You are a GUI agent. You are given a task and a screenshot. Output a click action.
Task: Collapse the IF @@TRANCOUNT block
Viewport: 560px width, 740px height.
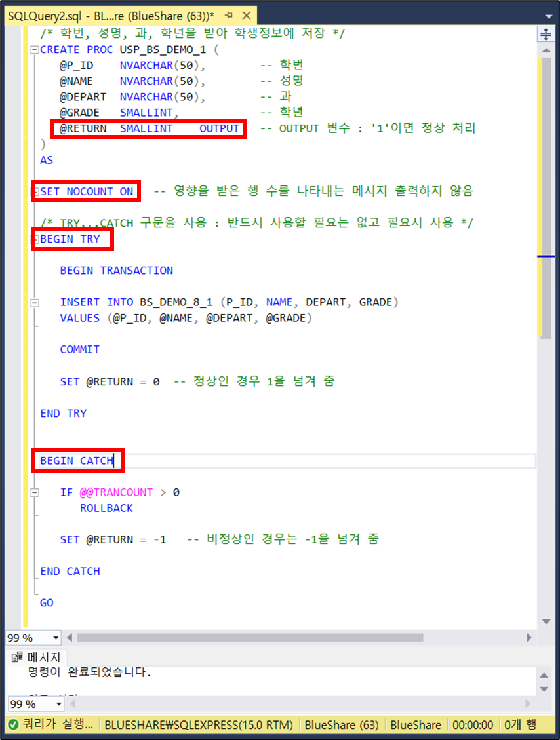coord(35,493)
